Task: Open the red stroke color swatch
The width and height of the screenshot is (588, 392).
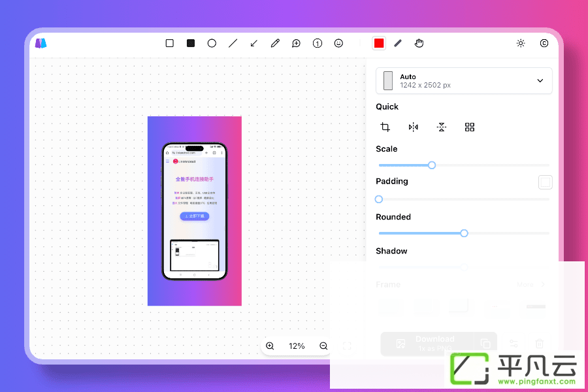Action: point(379,43)
